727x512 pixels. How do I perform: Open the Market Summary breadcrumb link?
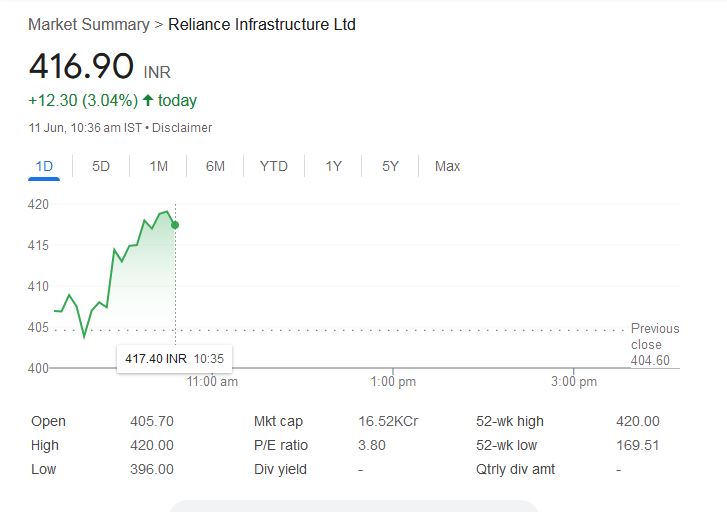coord(88,24)
